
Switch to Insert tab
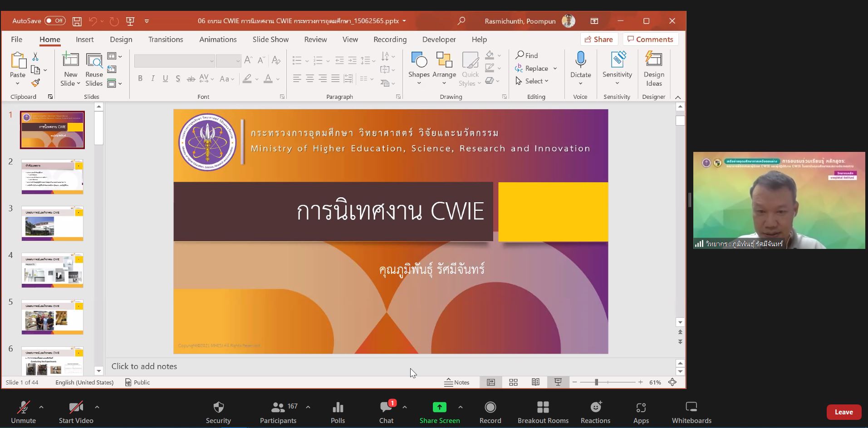(85, 39)
